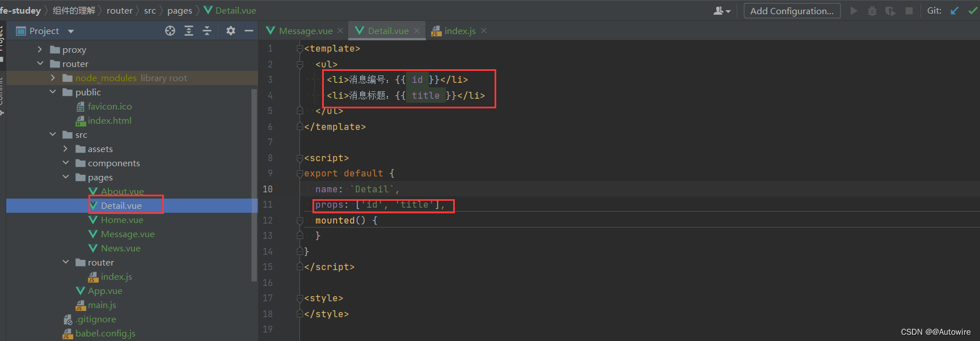Image resolution: width=980 pixels, height=341 pixels.
Task: Fold the mounted method on line 12
Action: click(299, 221)
